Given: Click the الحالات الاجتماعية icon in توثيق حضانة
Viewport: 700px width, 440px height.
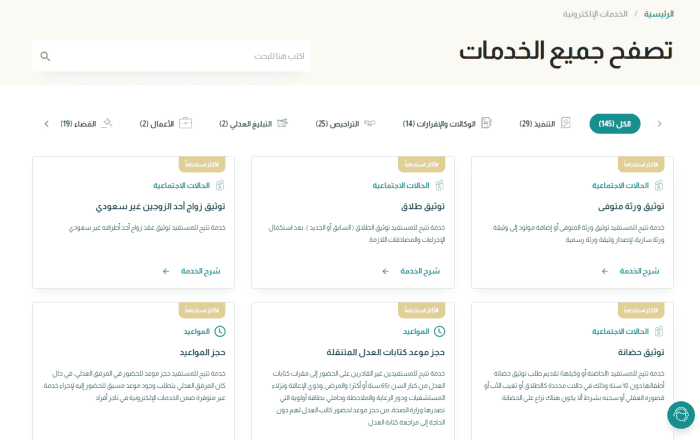Looking at the screenshot, I should coord(658,331).
